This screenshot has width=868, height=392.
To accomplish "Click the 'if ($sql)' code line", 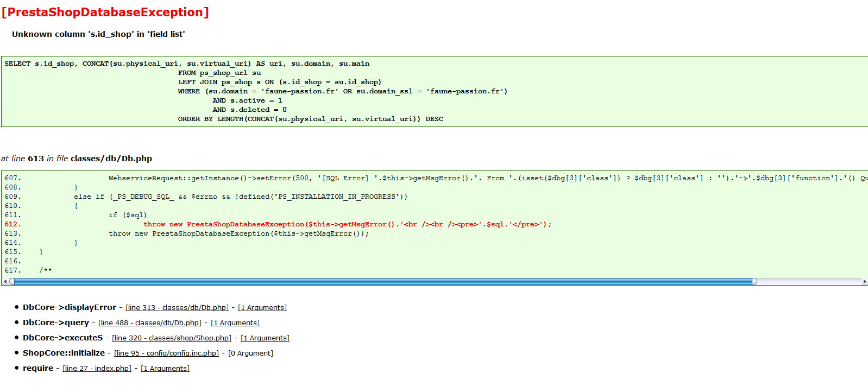I will coord(128,215).
